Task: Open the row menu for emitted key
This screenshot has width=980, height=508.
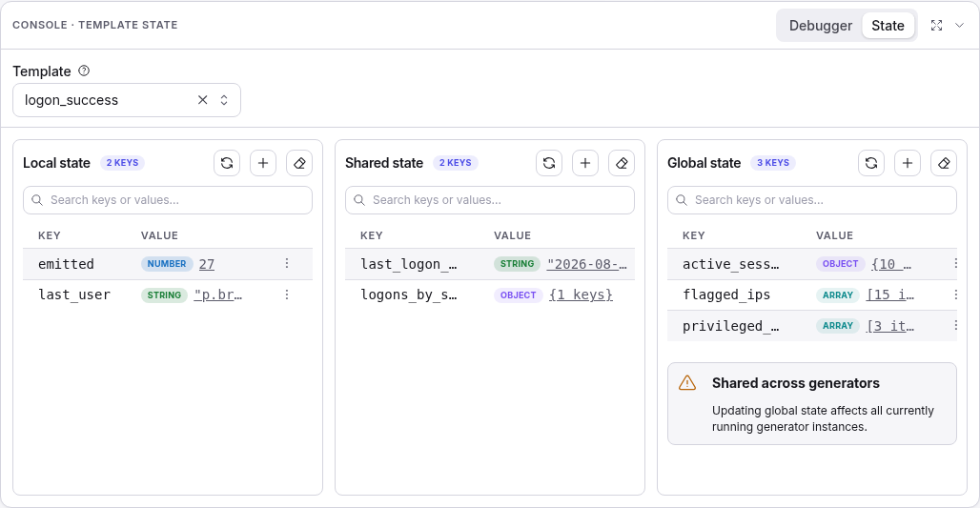Action: [x=287, y=264]
